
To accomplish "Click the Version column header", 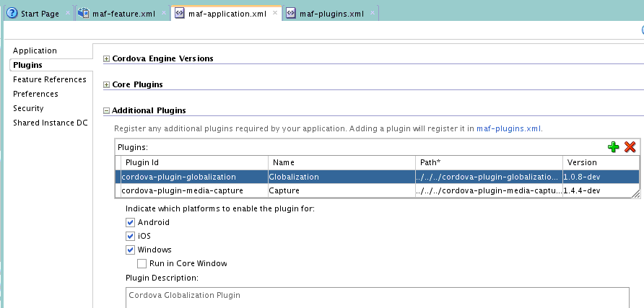I will click(x=601, y=162).
